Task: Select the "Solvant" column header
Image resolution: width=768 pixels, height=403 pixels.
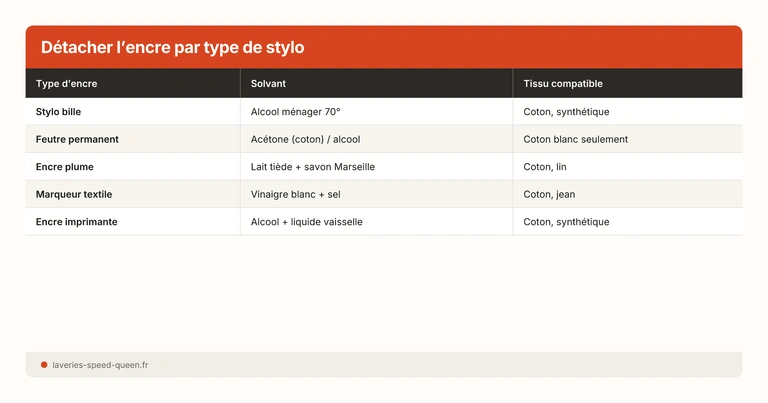Action: (x=268, y=84)
